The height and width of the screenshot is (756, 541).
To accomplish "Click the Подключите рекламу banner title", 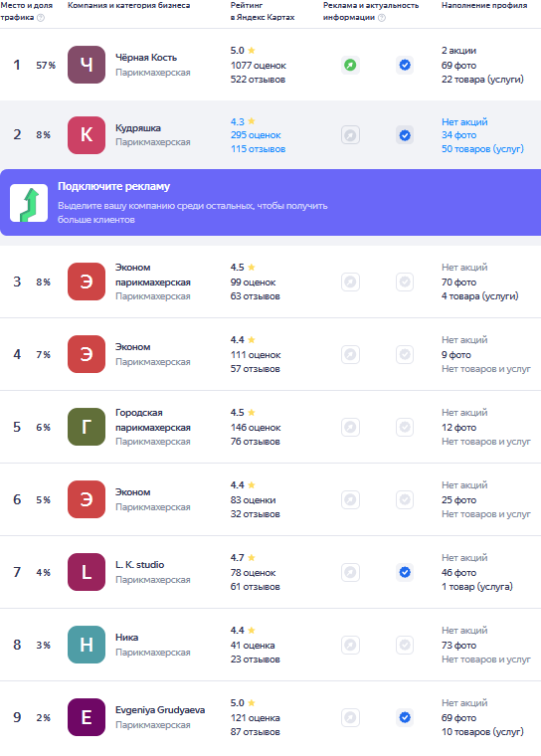I will pos(113,187).
